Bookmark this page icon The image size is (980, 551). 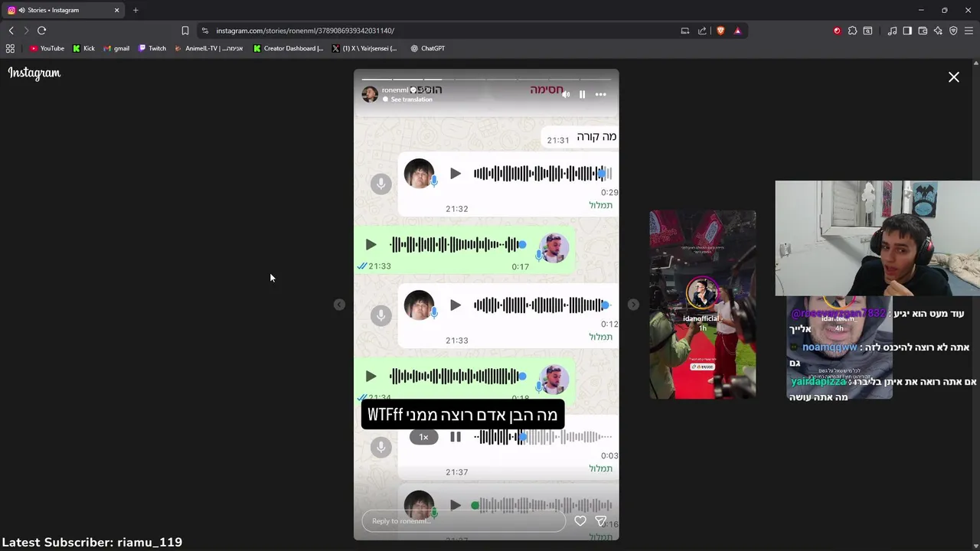[185, 31]
